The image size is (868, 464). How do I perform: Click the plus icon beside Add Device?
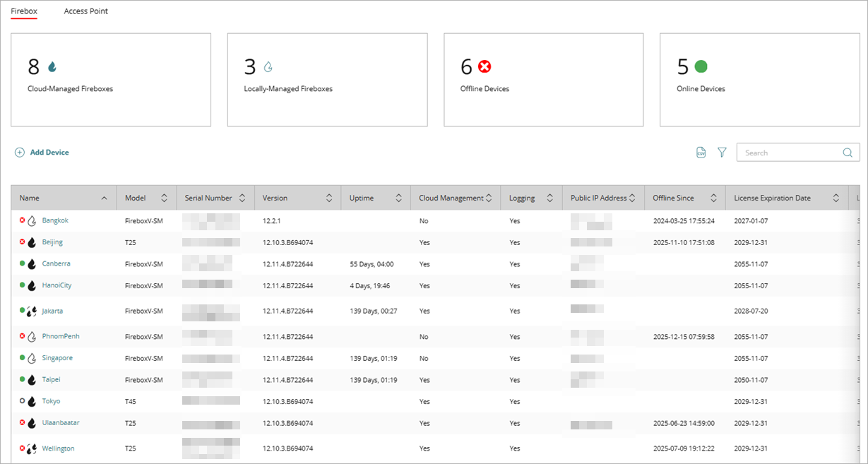click(20, 153)
